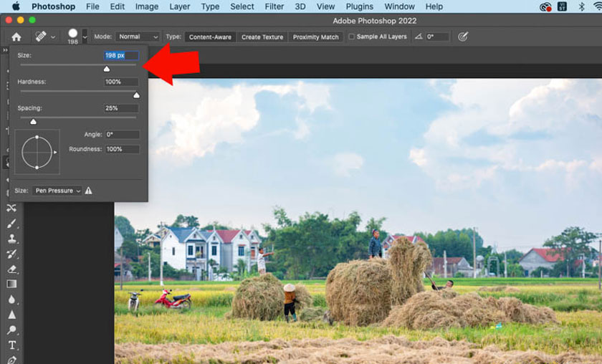Open the Creative Cloud menu bar icon

545,6
